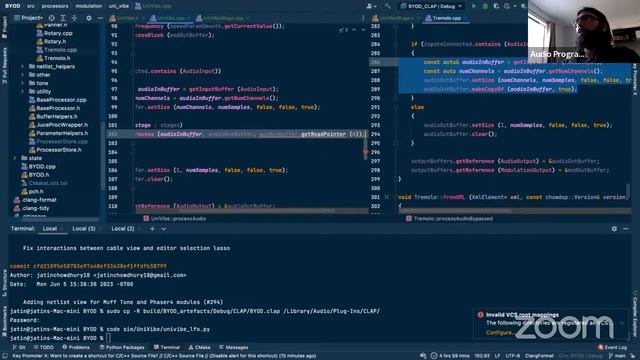The height and width of the screenshot is (360, 640).
Task: Select Tremolo.h in project tree
Action: (54, 58)
